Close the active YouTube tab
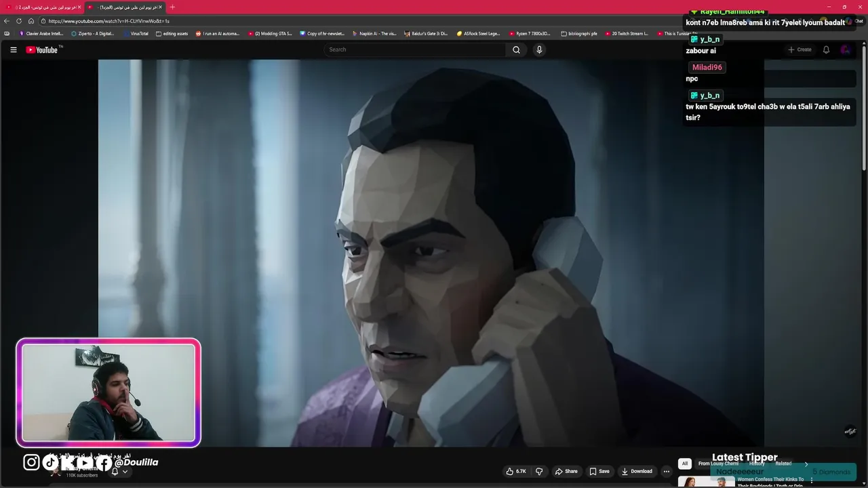This screenshot has height=488, width=868. point(160,7)
